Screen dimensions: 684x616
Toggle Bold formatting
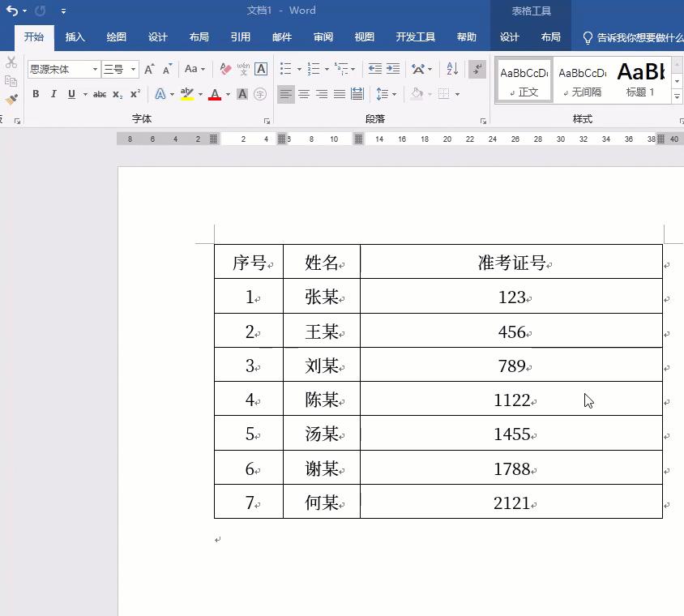coord(36,94)
